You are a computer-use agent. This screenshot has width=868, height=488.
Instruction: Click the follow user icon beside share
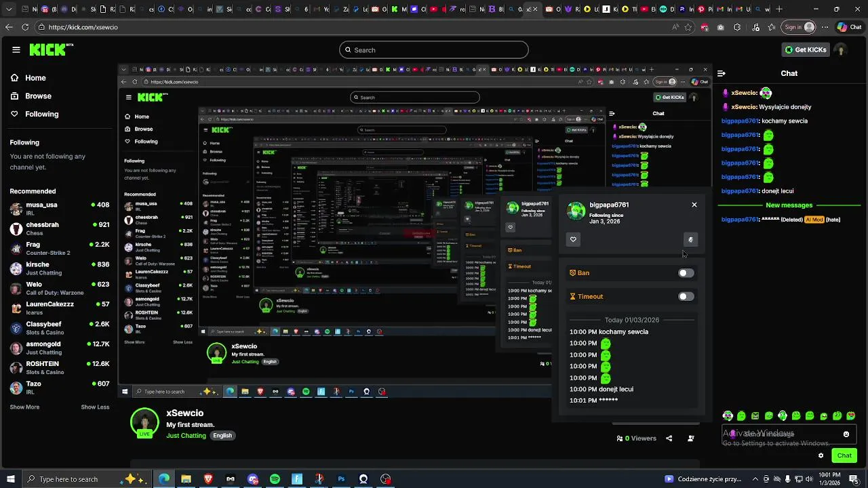tap(691, 439)
